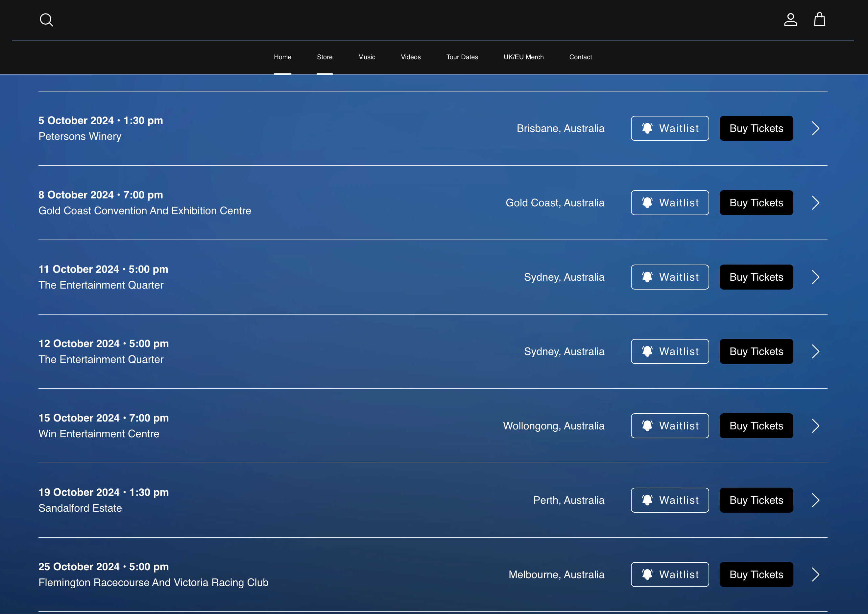Buy Tickets for Gold Coast show
868x614 pixels.
tap(756, 203)
